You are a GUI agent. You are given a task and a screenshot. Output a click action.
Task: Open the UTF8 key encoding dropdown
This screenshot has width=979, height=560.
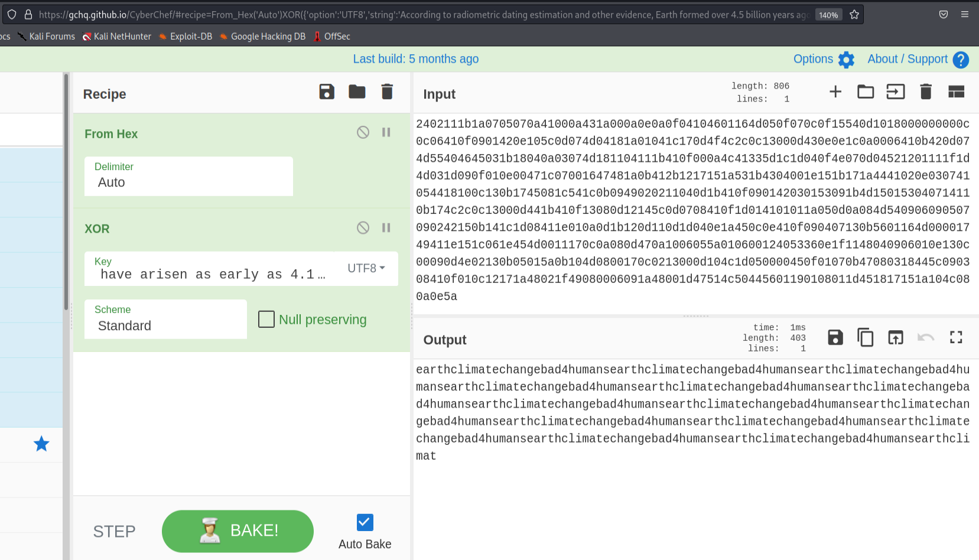[x=366, y=268]
